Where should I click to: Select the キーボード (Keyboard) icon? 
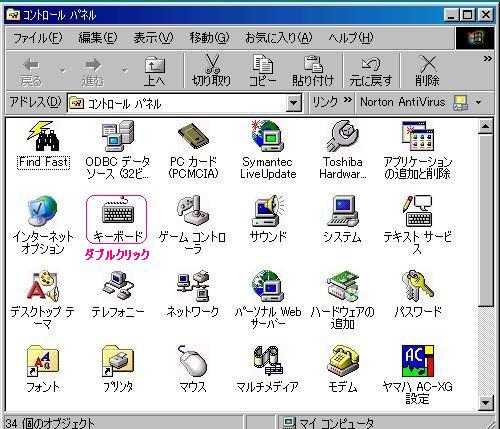pos(118,213)
